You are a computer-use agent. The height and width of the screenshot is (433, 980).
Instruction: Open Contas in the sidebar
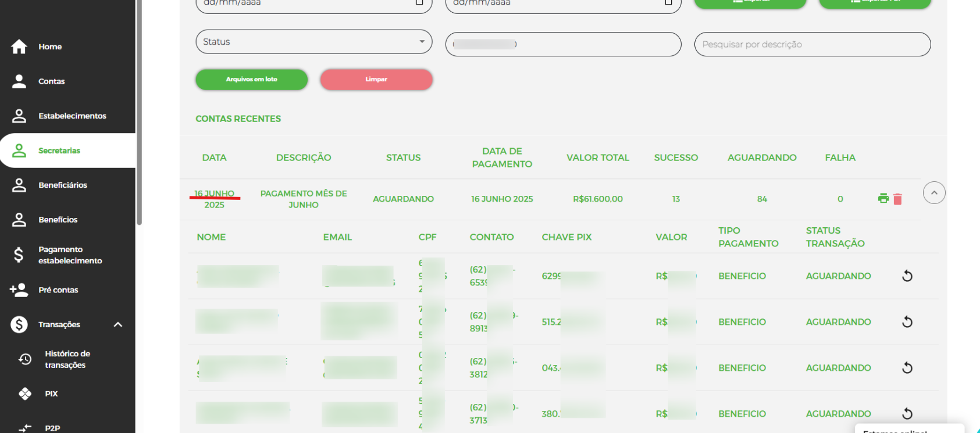[51, 81]
